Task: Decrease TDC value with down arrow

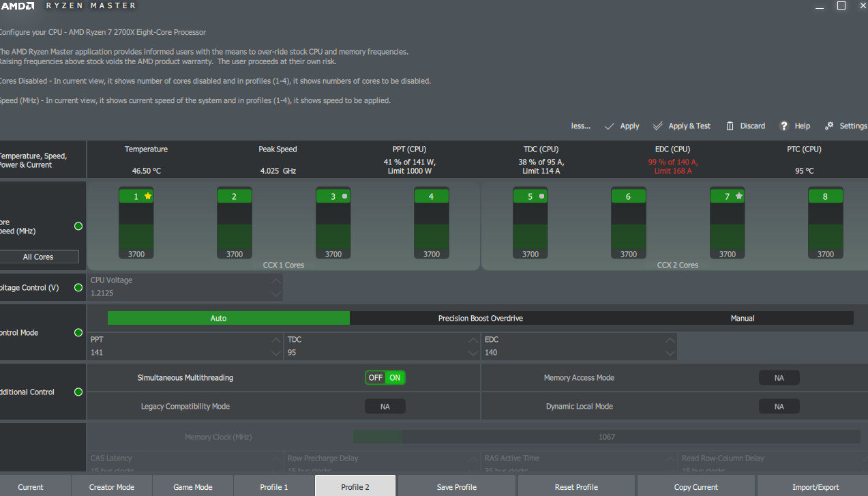Action: [473, 353]
